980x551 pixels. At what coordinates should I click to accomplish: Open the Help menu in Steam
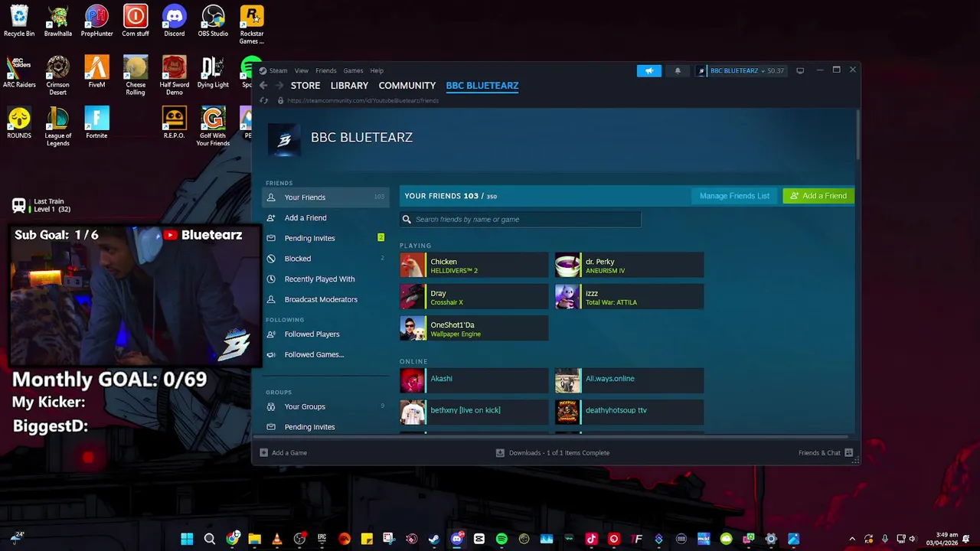pos(377,70)
